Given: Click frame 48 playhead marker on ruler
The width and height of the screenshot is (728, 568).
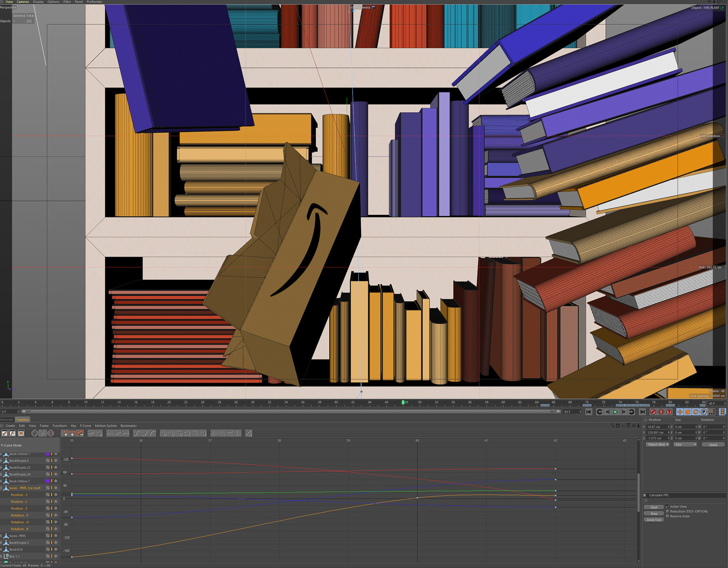Looking at the screenshot, I should [x=403, y=402].
